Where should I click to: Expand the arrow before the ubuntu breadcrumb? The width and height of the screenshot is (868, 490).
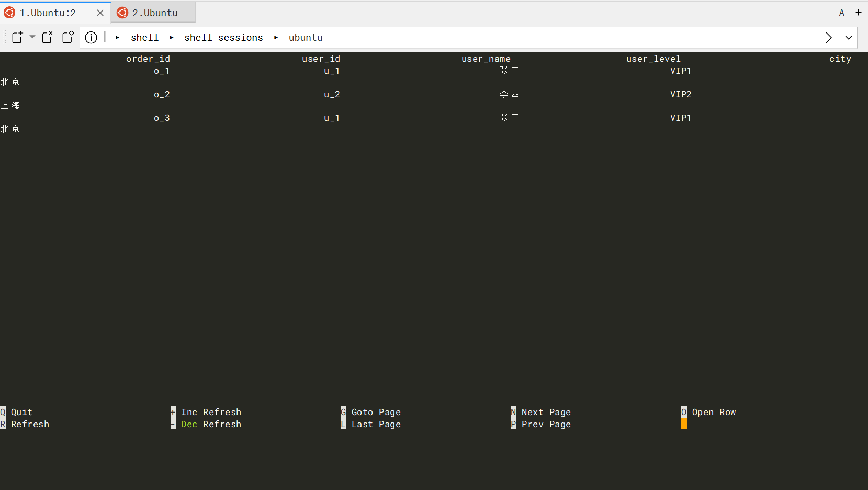pyautogui.click(x=276, y=38)
